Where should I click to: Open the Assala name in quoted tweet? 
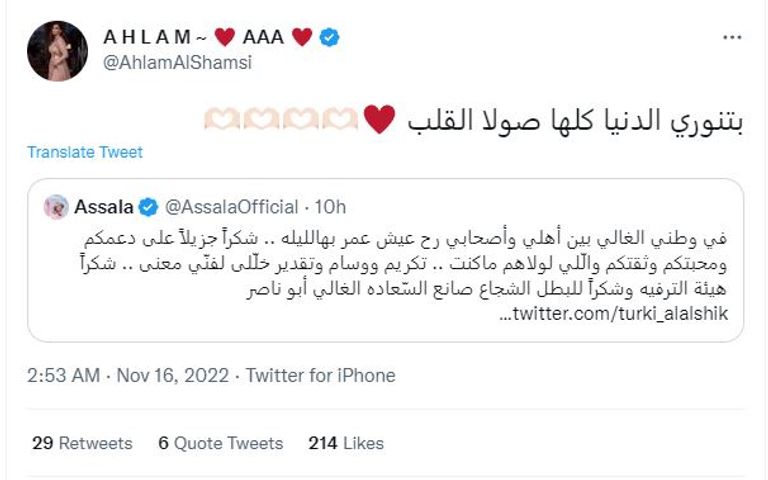tap(104, 207)
